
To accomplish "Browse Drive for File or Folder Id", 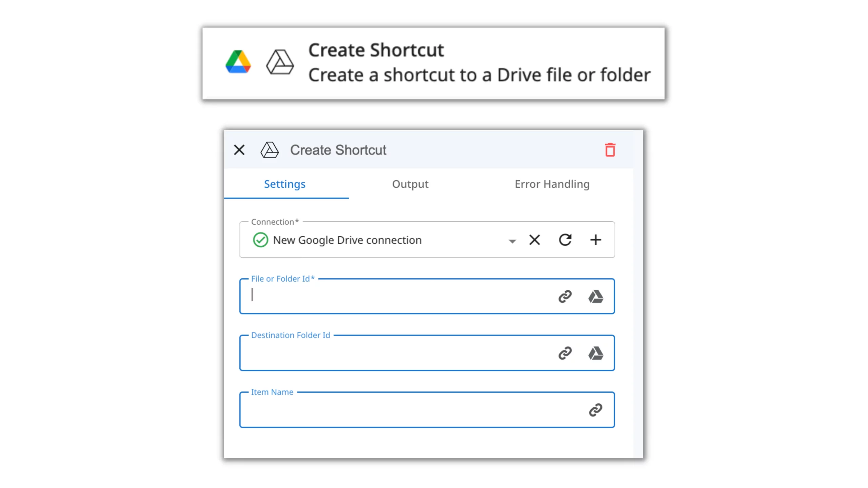I will pos(595,297).
